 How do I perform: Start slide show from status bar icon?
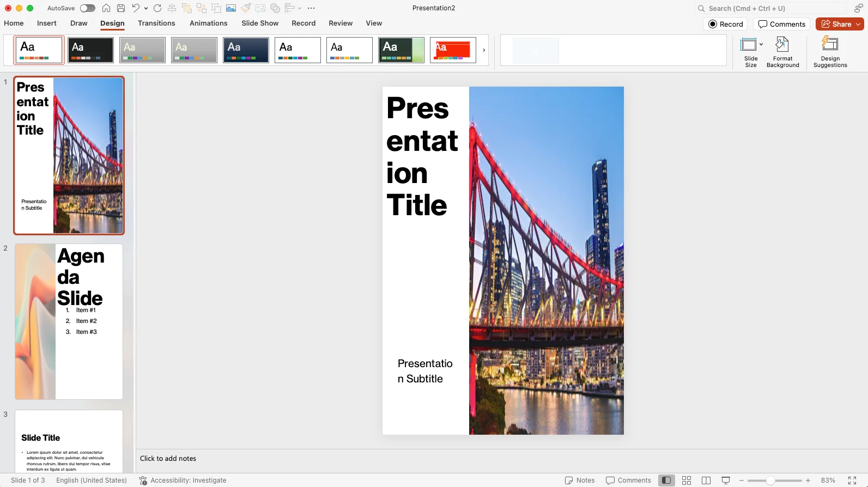point(726,480)
